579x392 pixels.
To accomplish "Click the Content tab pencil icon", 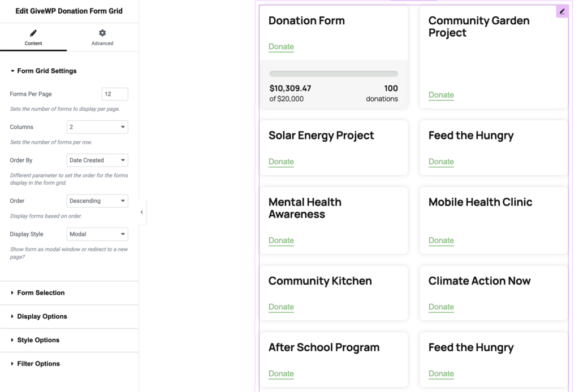I will point(33,33).
